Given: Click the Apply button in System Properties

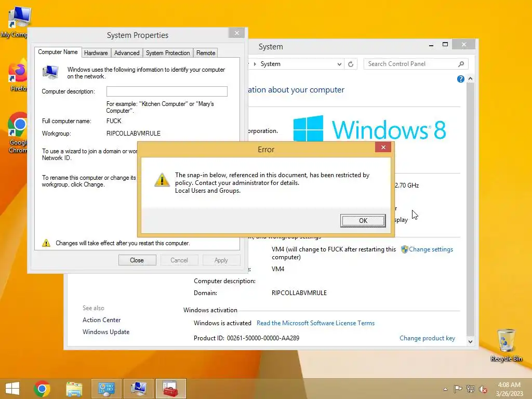Looking at the screenshot, I should coord(221,260).
